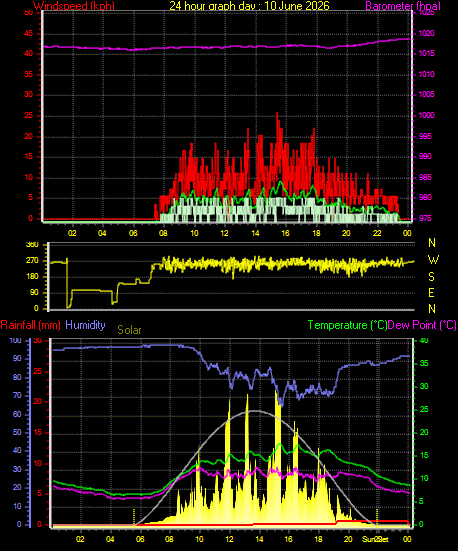This screenshot has height=551, width=458.
Task: Click the "985" barometer axis value
Action: coord(425,177)
